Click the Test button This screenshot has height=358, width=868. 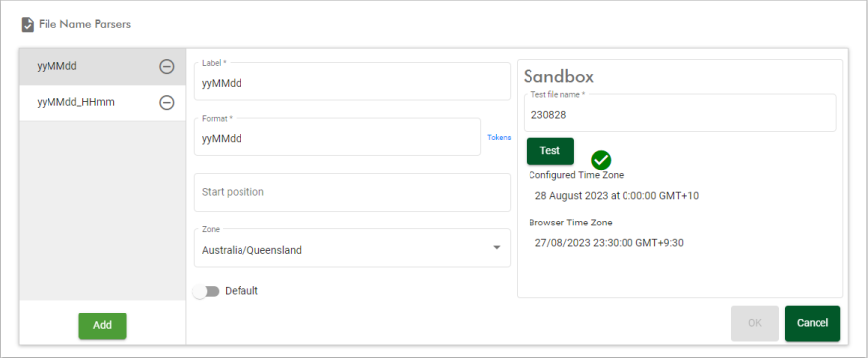[550, 151]
